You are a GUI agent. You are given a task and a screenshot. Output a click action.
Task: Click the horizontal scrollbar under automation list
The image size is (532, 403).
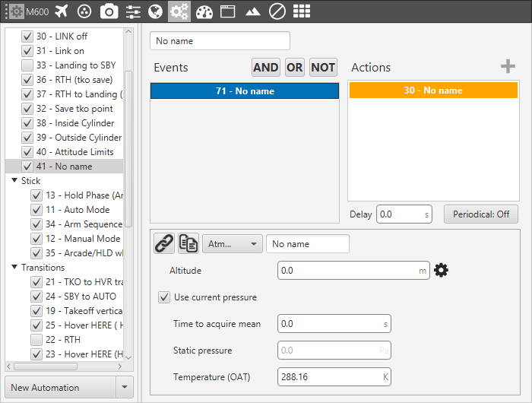click(46, 367)
